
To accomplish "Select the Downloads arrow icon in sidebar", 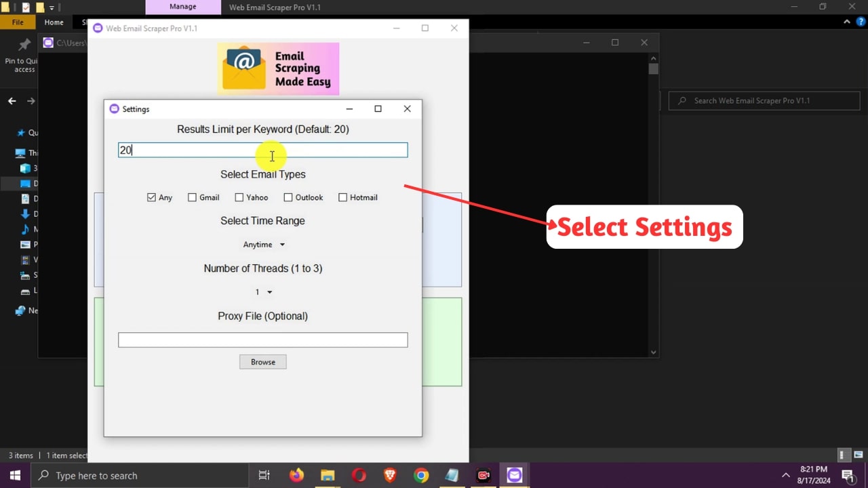I will click(x=26, y=214).
